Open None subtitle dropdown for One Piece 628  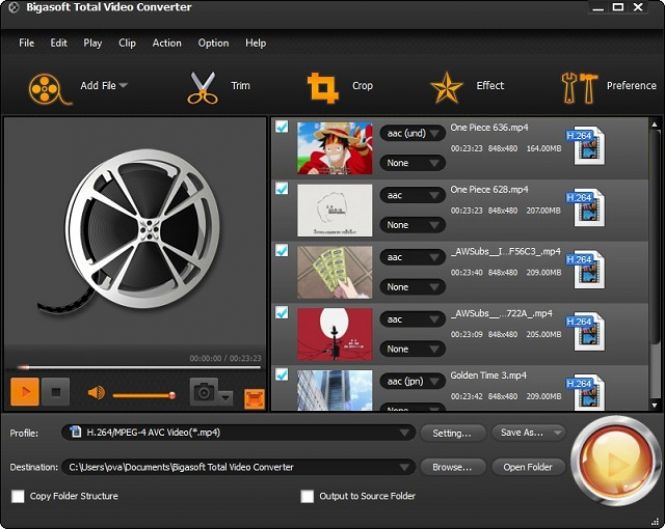(x=412, y=225)
